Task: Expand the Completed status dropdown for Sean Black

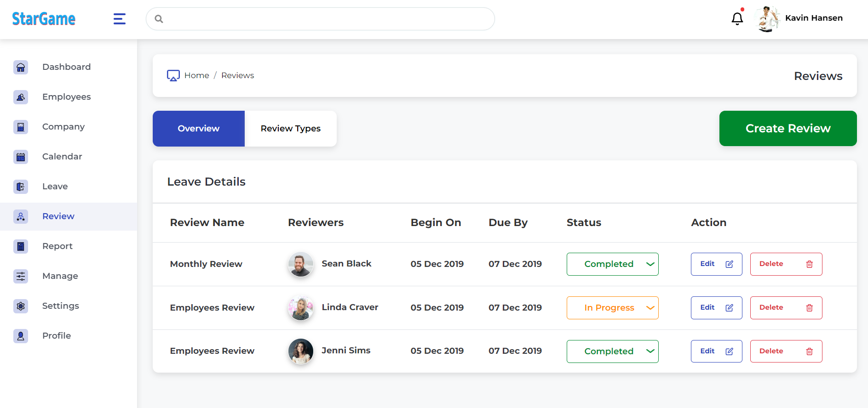Action: click(x=612, y=264)
